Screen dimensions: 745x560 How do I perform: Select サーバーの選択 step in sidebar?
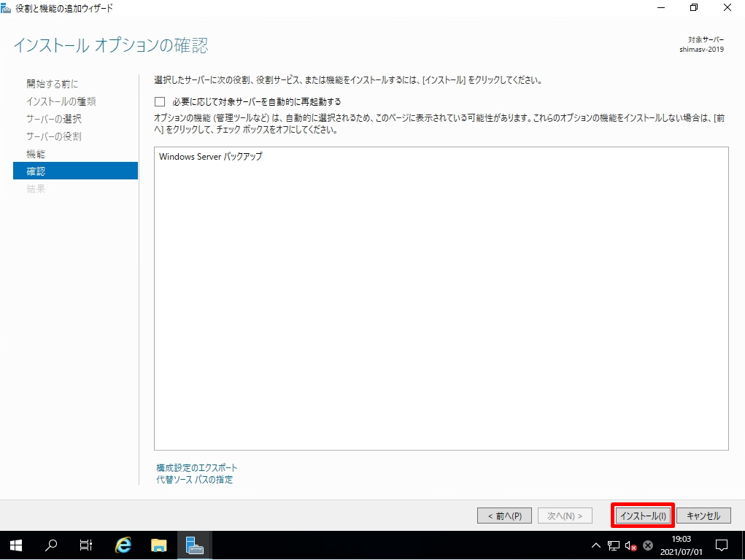(x=54, y=119)
